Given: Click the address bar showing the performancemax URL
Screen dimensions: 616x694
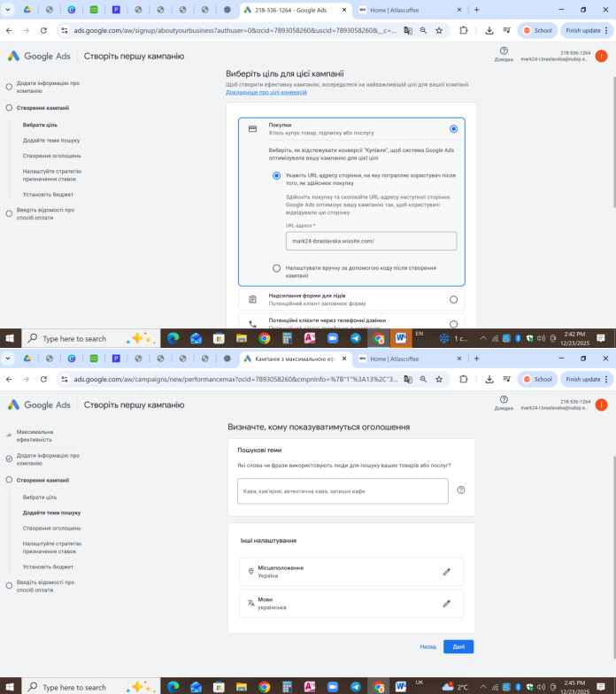Looking at the screenshot, I should point(235,379).
